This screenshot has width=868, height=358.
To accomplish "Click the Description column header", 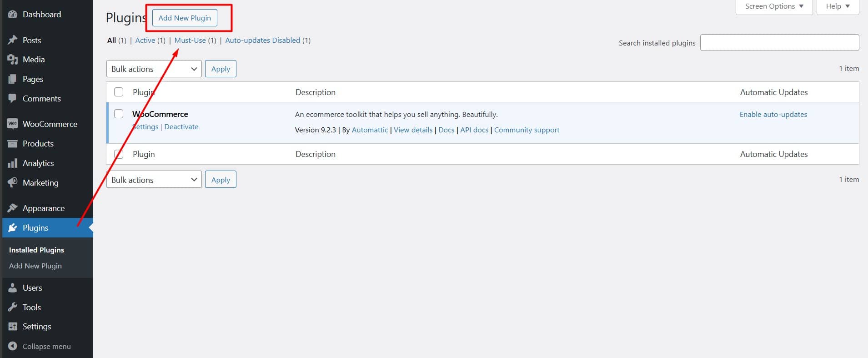I will click(x=315, y=92).
